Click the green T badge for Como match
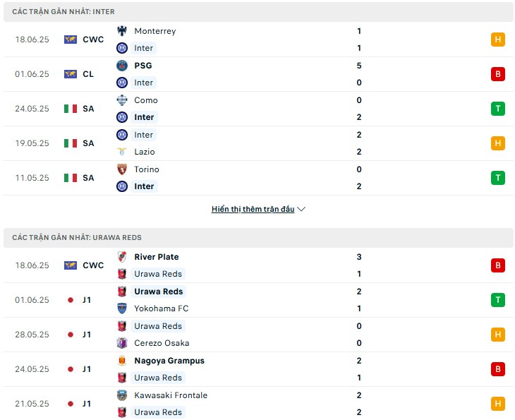 click(497, 109)
